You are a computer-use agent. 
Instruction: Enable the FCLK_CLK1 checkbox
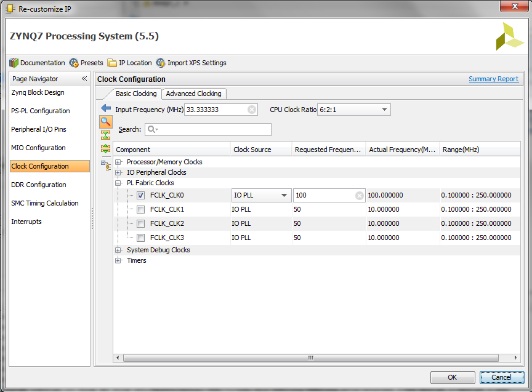tap(141, 210)
